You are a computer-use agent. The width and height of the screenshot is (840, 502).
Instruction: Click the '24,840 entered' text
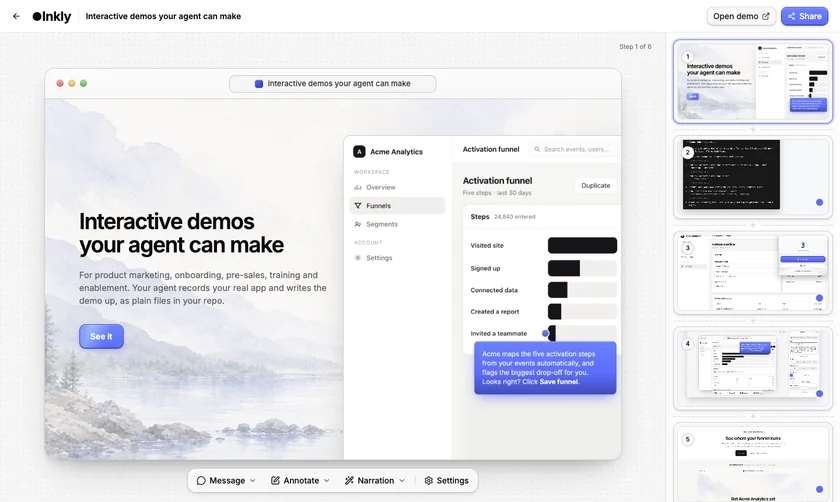pyautogui.click(x=514, y=217)
